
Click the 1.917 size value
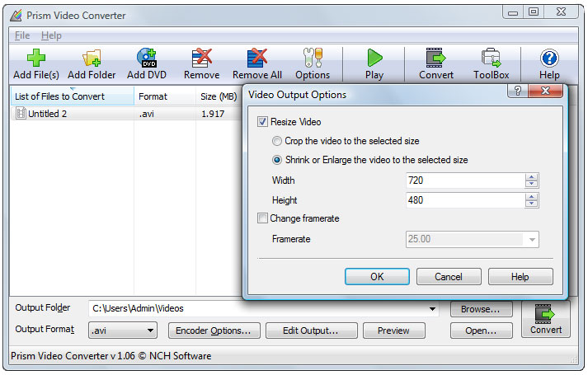click(213, 114)
